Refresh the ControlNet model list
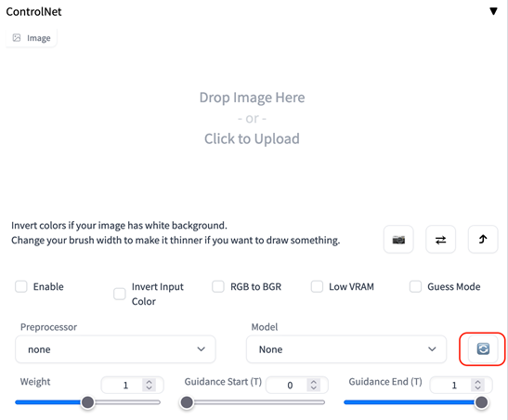 pos(483,349)
